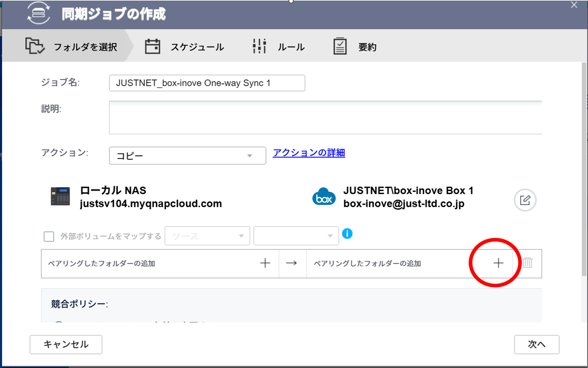The width and height of the screenshot is (588, 368).
Task: Edit the job name field
Action: 207,83
